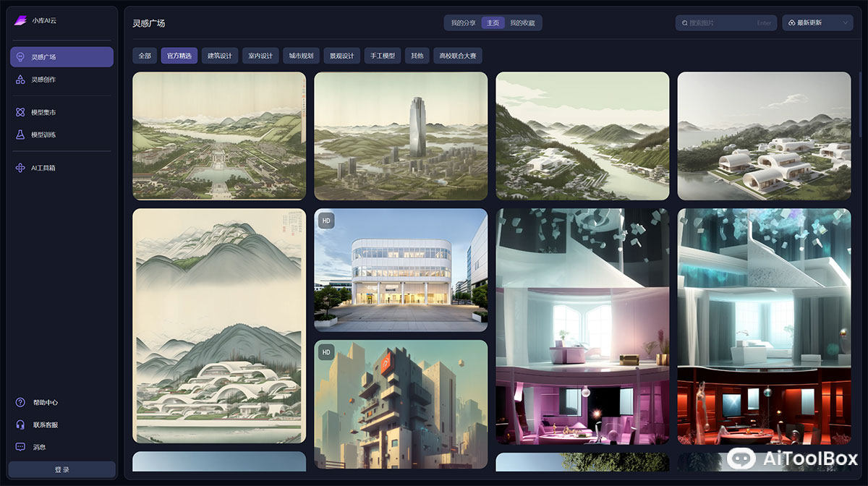The width and height of the screenshot is (868, 486).
Task: Click the 登录 login button
Action: 62,469
